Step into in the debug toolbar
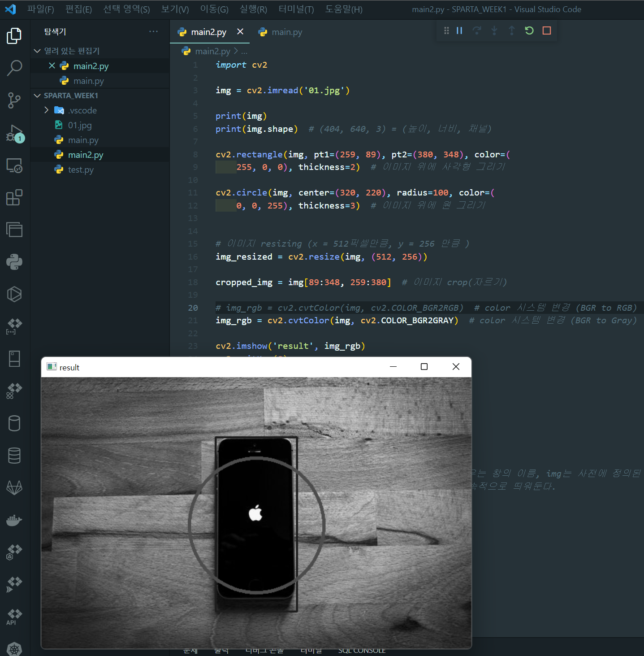Screen dimensions: 644x656 pos(494,30)
